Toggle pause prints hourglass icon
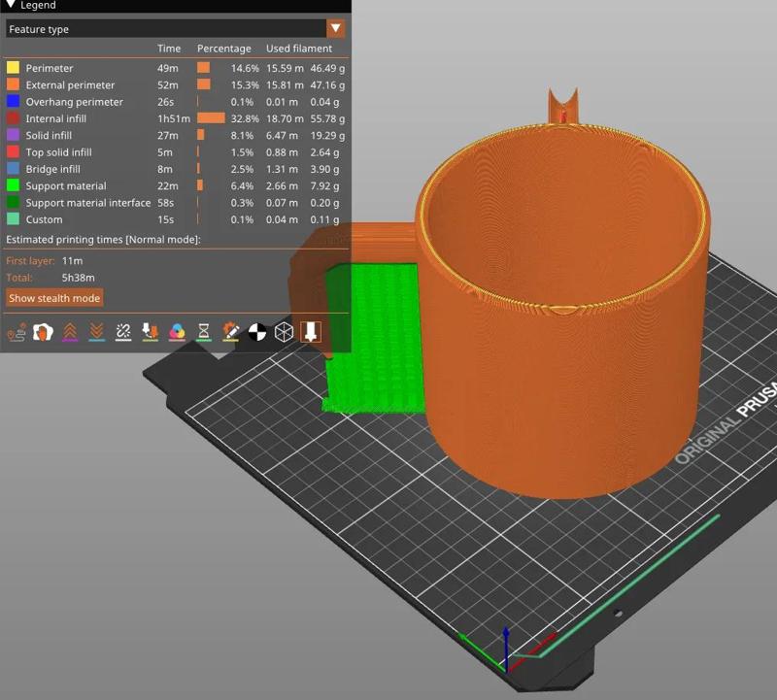The height and width of the screenshot is (700, 777). [x=203, y=333]
